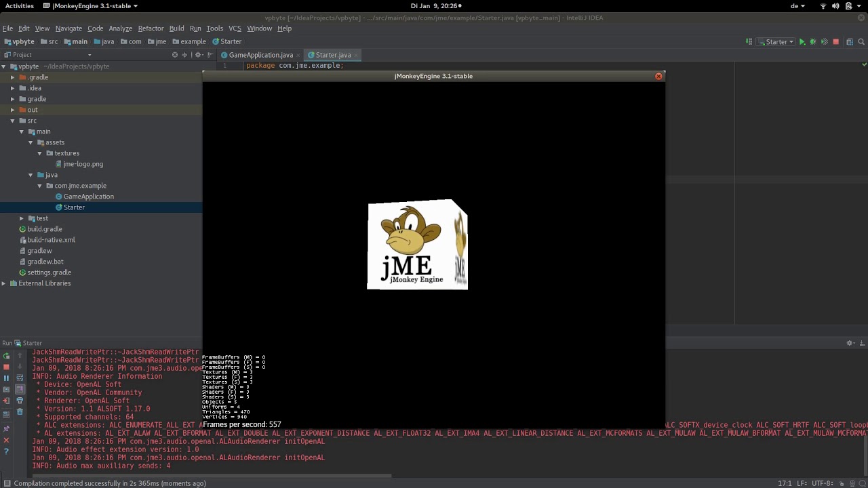Select jme-logo.png in the project tree
The image size is (868, 488).
[83, 164]
